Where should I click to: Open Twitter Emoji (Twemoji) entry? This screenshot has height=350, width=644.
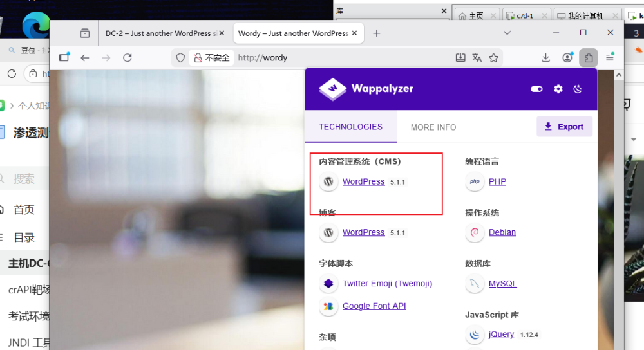pos(387,284)
